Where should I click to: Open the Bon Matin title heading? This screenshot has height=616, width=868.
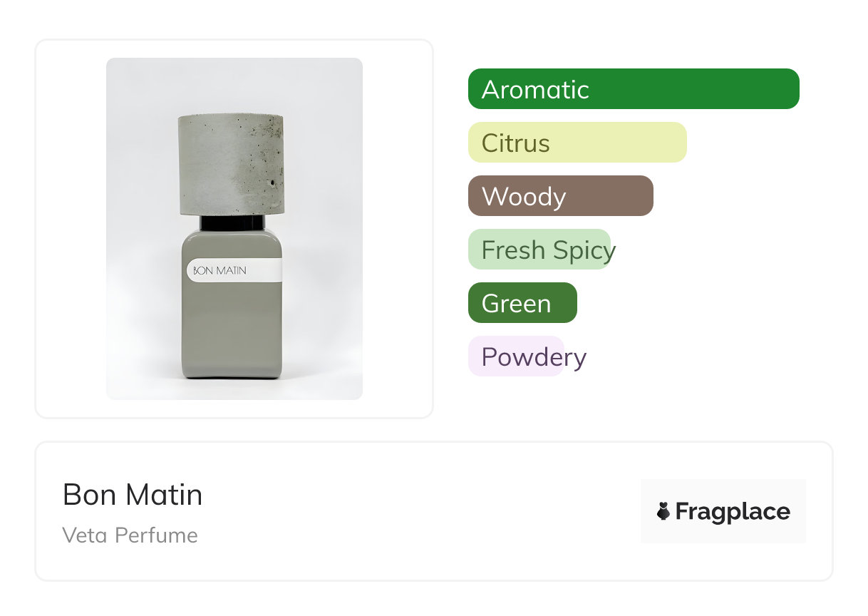tap(133, 495)
